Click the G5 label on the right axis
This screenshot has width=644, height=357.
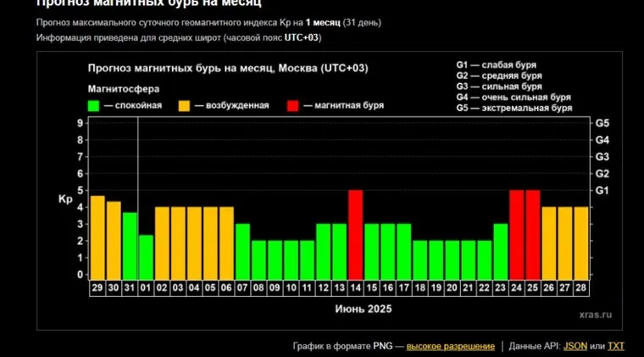pos(602,123)
